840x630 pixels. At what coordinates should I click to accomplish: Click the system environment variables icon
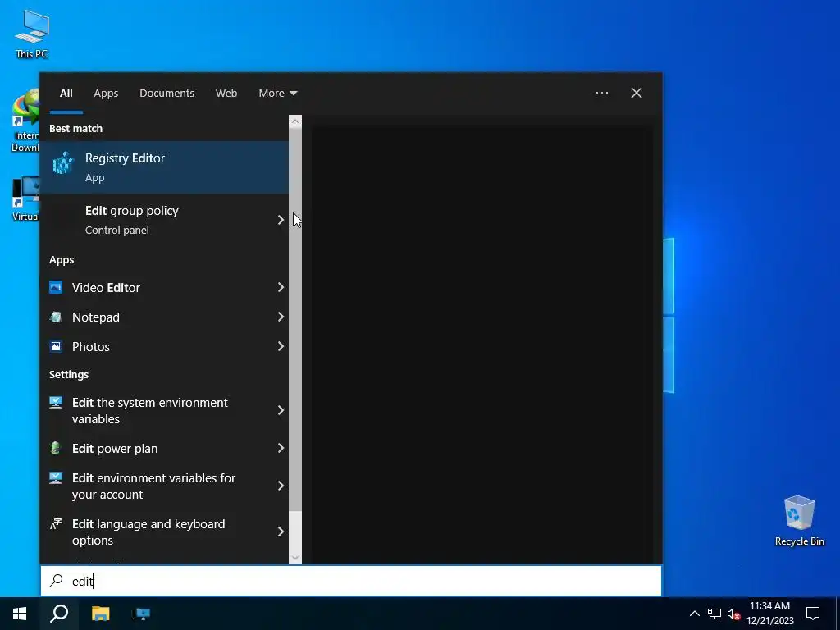tap(56, 402)
